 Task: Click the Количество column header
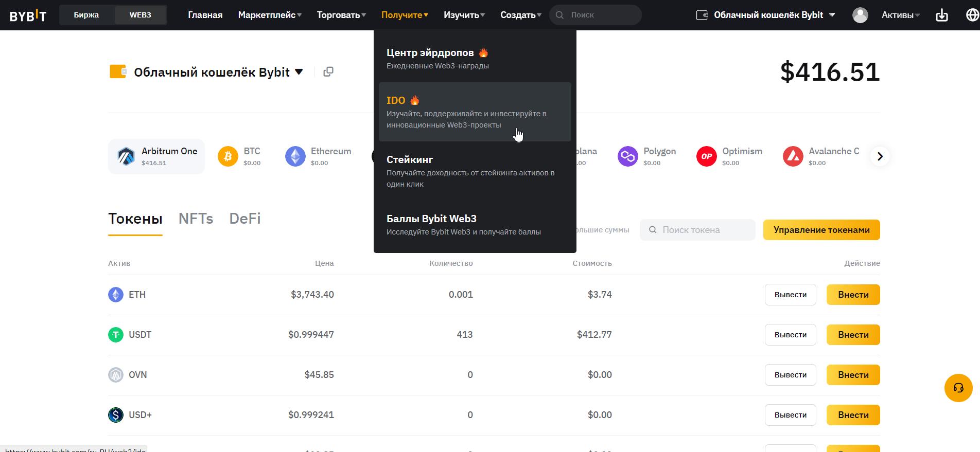pos(451,263)
